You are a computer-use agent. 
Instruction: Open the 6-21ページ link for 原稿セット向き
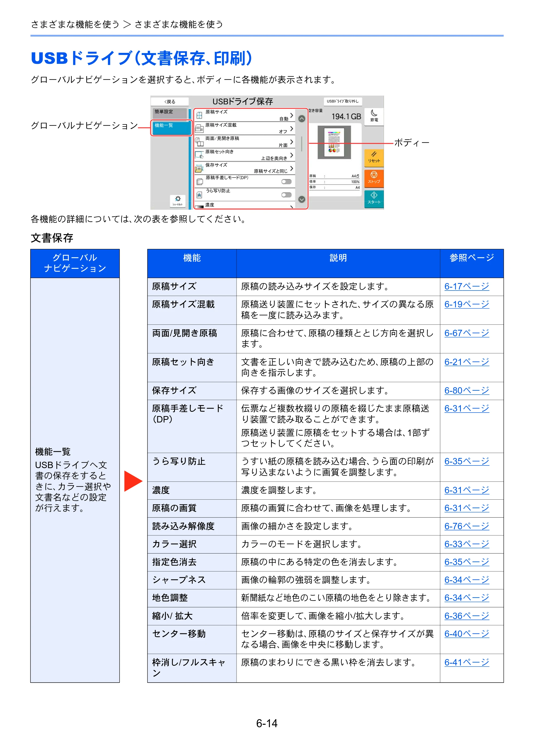point(466,362)
